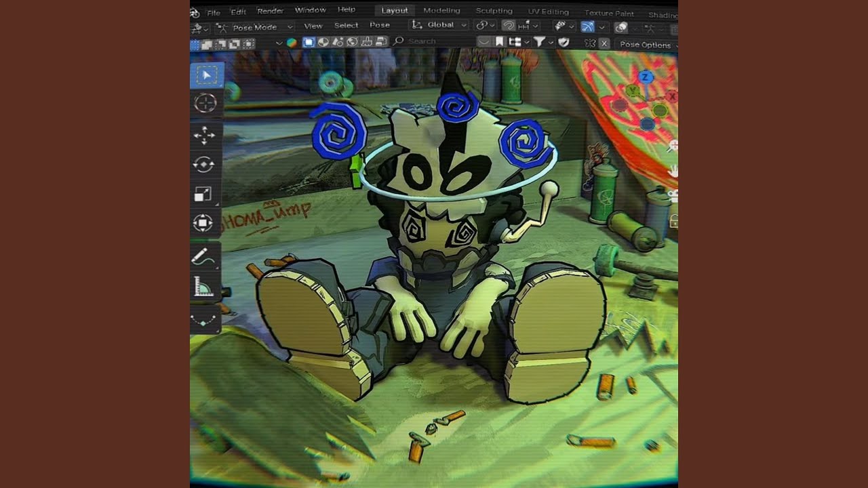Screen dimensions: 868x488
Task: Toggle snapping magnet button
Action: pos(509,26)
